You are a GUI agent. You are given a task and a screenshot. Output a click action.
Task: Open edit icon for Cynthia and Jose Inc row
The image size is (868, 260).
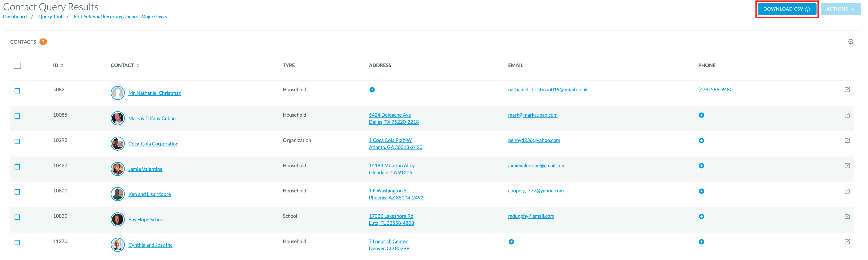click(x=847, y=241)
